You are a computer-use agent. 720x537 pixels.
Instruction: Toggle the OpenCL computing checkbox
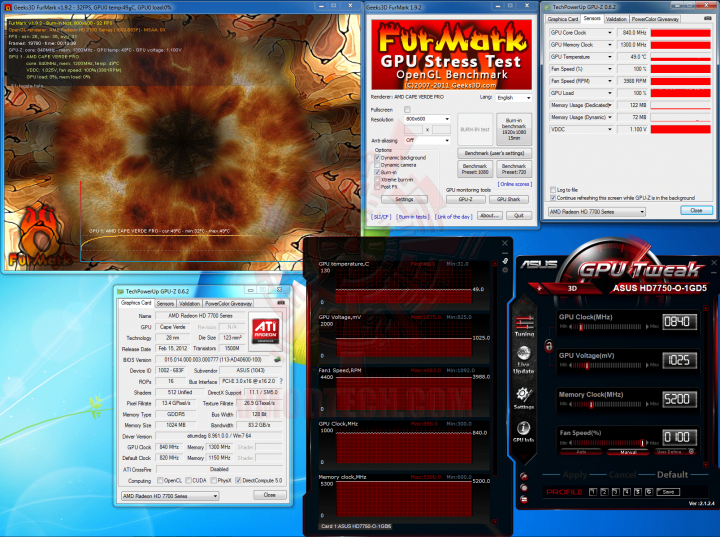click(x=160, y=480)
